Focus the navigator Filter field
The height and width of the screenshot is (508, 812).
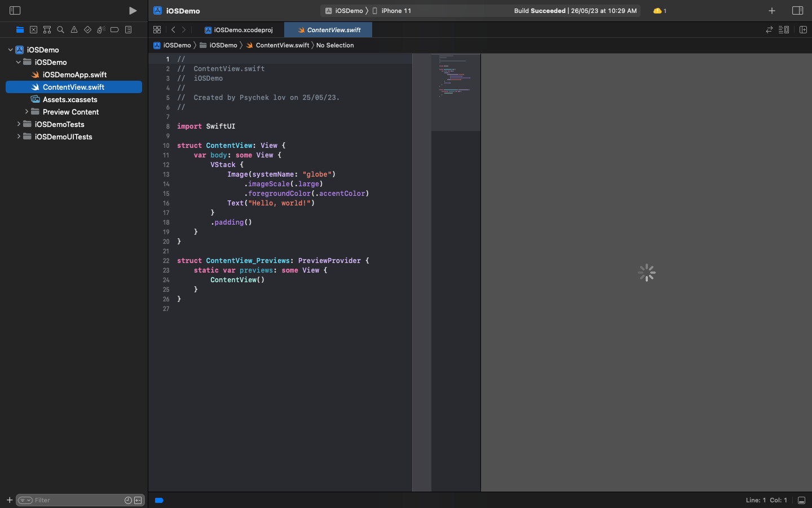78,500
